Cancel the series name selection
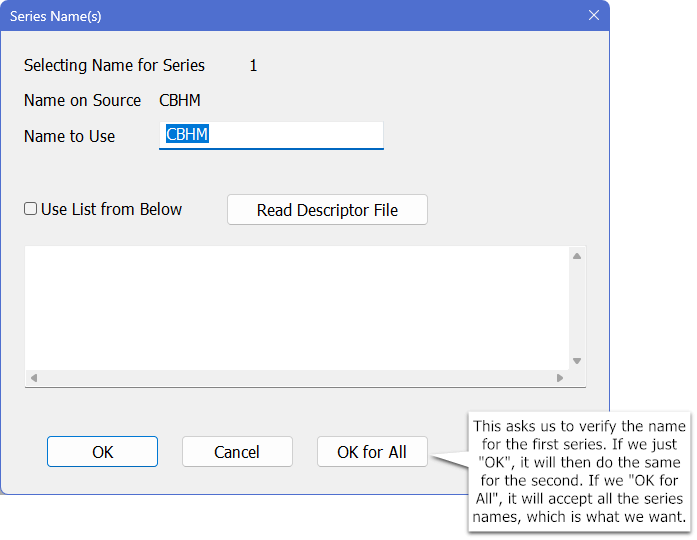The width and height of the screenshot is (697, 540). (237, 452)
